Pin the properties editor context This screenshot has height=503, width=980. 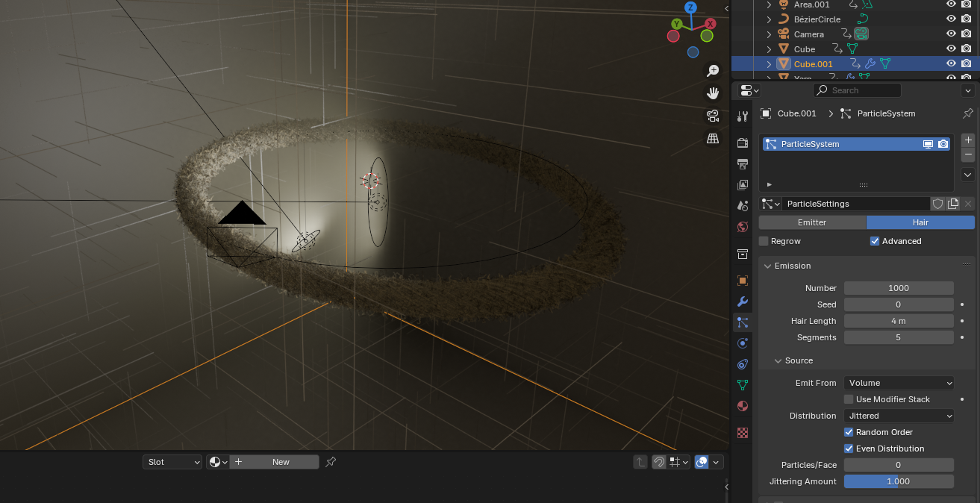[x=968, y=113]
